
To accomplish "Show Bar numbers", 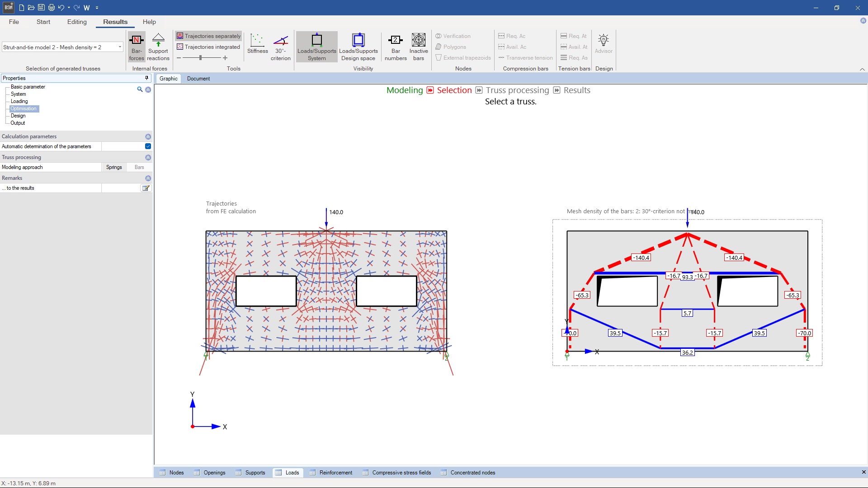I will pyautogui.click(x=395, y=47).
